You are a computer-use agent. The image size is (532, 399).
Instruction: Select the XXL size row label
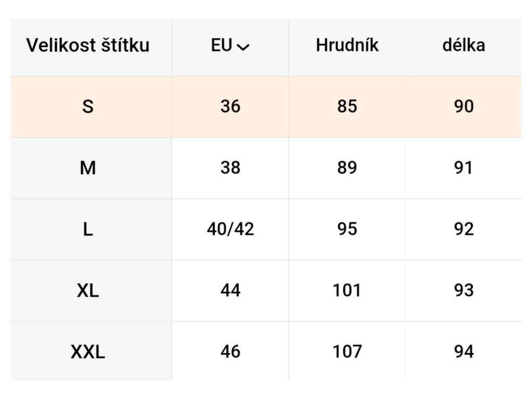tap(88, 352)
